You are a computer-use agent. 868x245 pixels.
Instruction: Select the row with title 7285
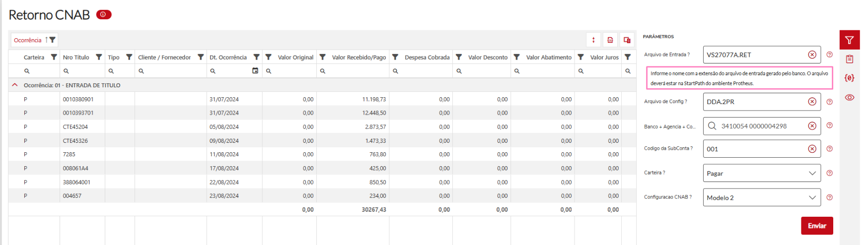click(322, 154)
